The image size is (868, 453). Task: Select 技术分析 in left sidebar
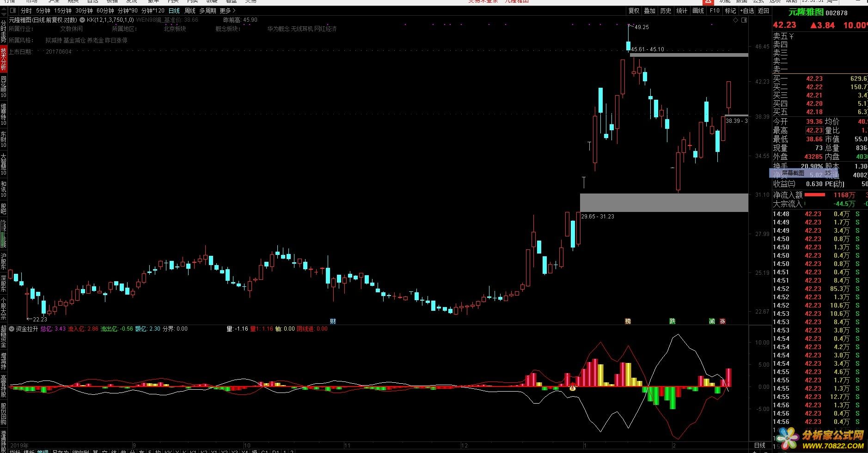[x=4, y=59]
